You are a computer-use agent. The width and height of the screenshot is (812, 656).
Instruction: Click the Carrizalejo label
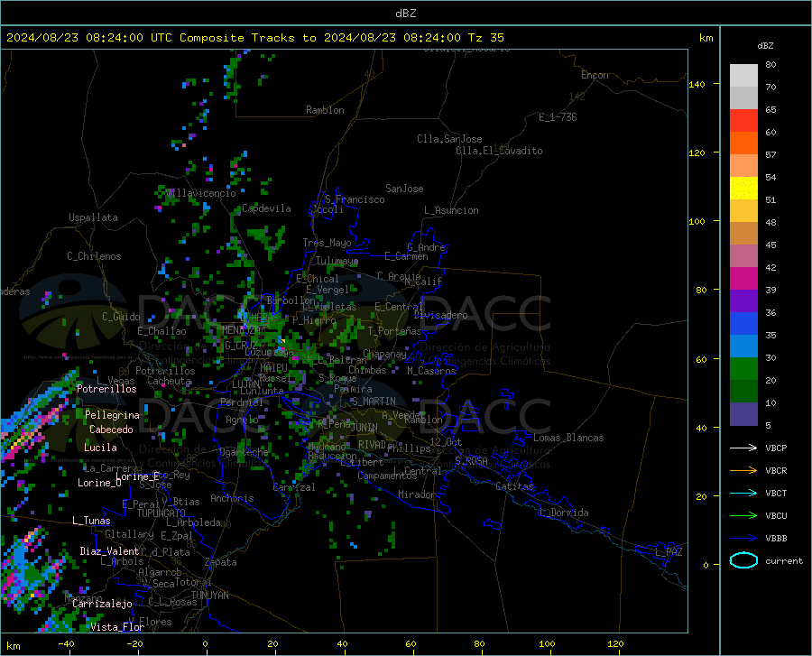[x=102, y=604]
